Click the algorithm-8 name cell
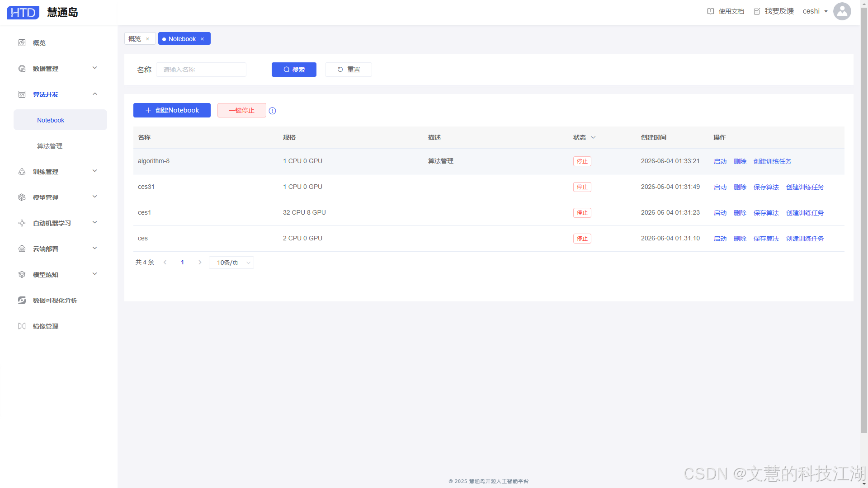This screenshot has height=488, width=868. coord(154,161)
